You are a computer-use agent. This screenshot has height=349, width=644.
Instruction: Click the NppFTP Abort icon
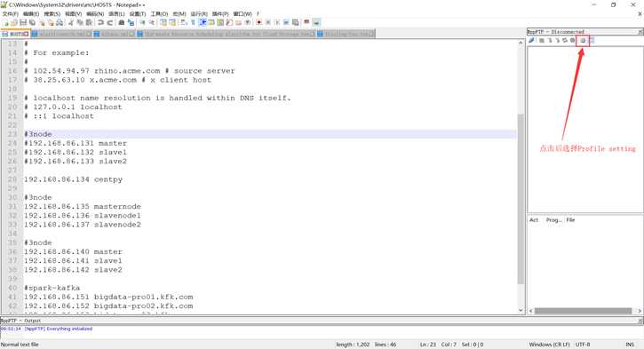click(x=572, y=40)
